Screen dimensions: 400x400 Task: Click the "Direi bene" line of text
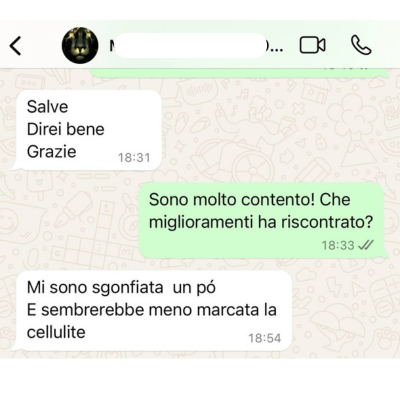pyautogui.click(x=65, y=129)
